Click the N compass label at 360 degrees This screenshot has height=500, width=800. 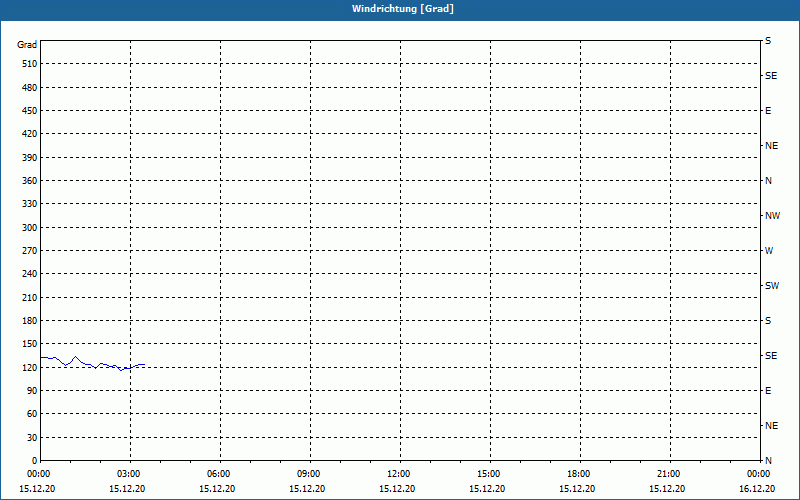[768, 181]
